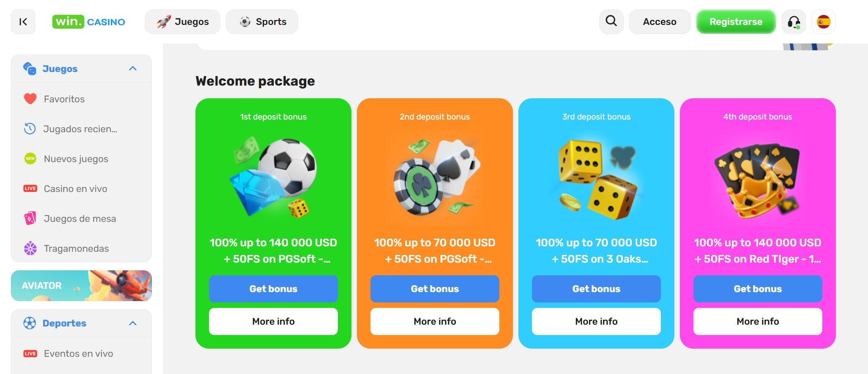View More info on 4th deposit bonus
868x374 pixels.
[758, 321]
